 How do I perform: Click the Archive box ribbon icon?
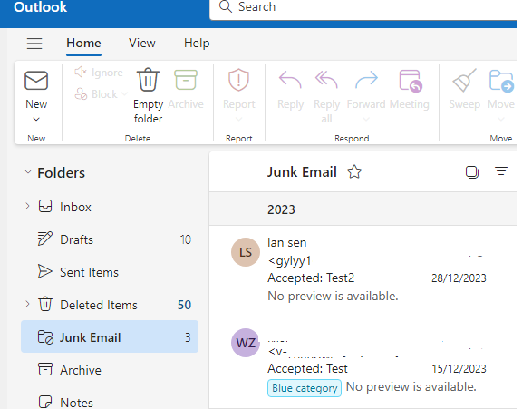(186, 80)
